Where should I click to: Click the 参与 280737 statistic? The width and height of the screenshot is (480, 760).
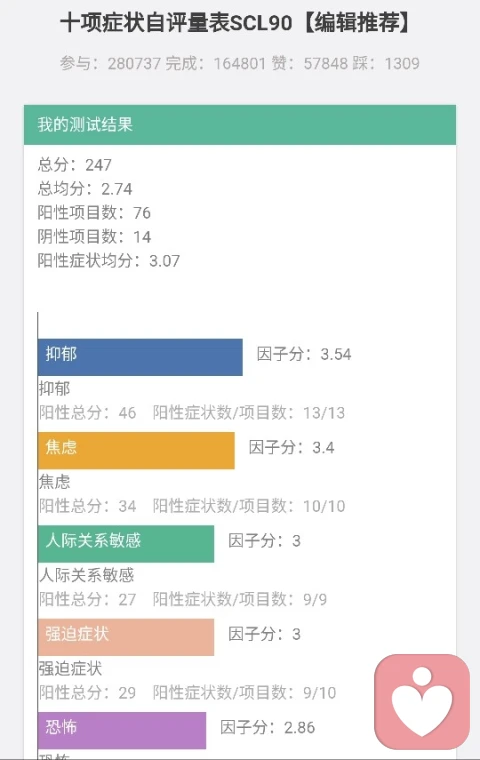pos(110,63)
